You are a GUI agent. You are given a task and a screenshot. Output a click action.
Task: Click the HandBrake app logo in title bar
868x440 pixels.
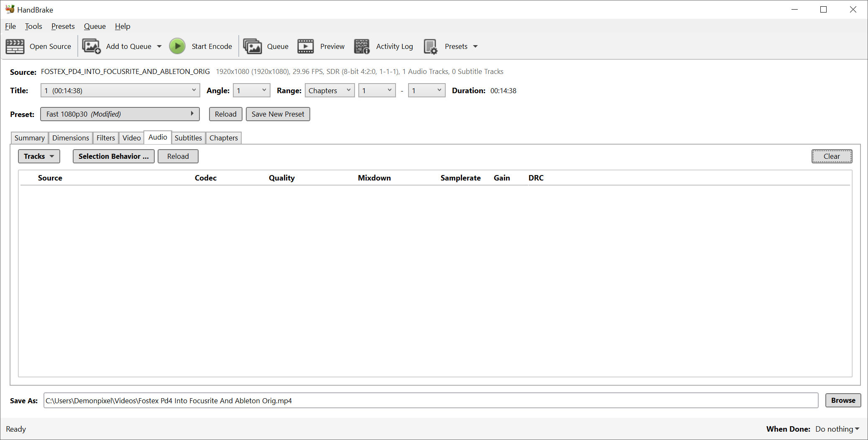[10, 9]
